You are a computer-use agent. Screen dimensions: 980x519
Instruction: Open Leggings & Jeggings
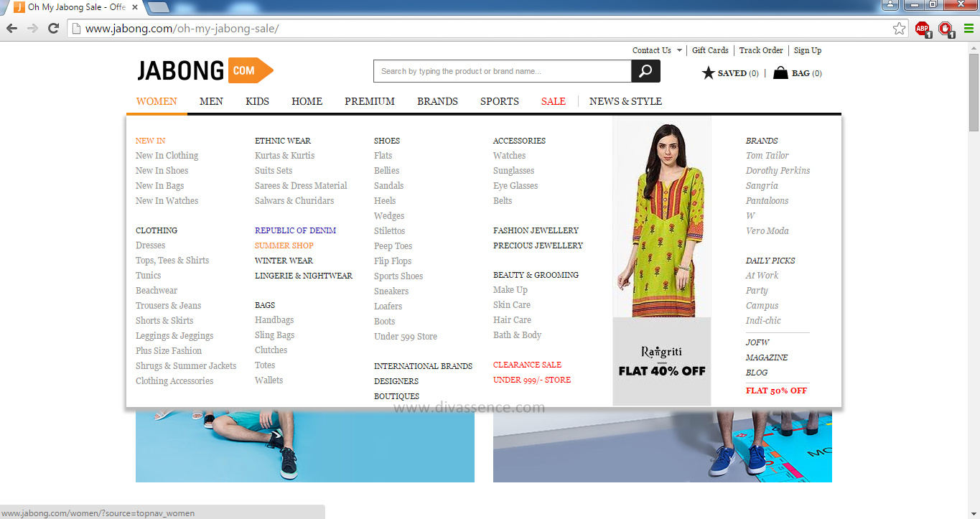[x=174, y=336]
